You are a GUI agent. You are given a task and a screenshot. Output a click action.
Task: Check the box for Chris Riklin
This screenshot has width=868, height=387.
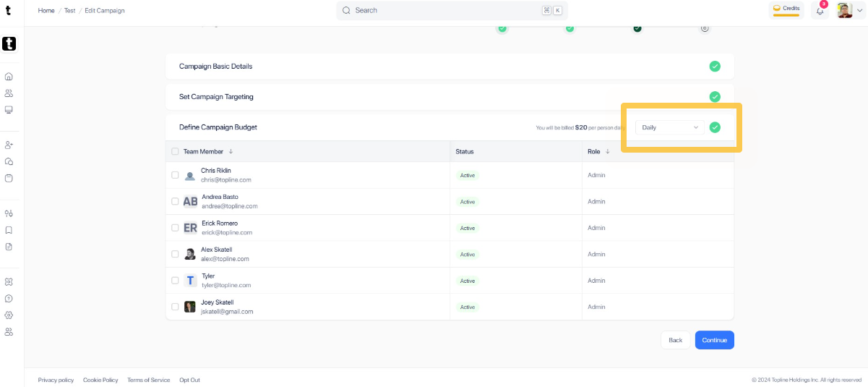pyautogui.click(x=175, y=175)
